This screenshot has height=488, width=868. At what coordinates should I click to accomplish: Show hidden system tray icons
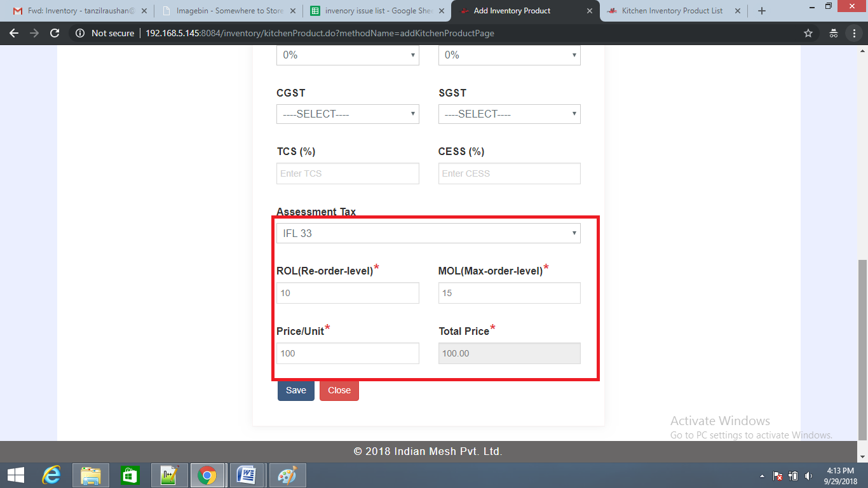point(763,476)
